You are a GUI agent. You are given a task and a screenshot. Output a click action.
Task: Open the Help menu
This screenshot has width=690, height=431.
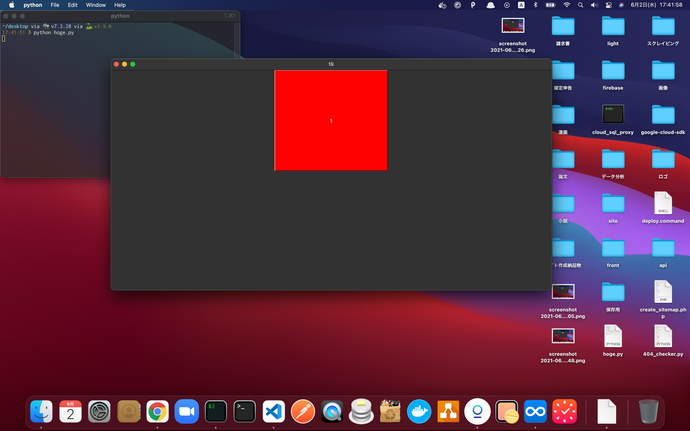coord(120,5)
